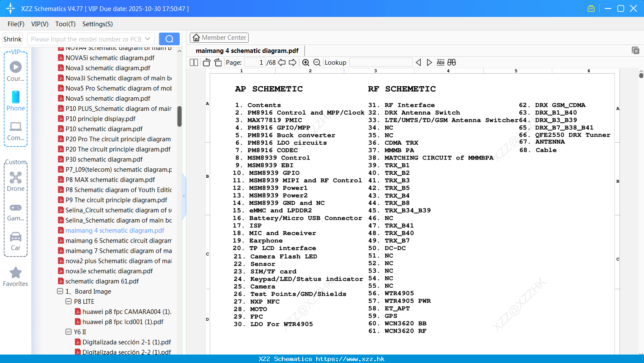Open huawei p8 fpc lcd001 (1).pdf
Image resolution: width=644 pixels, height=363 pixels.
[x=123, y=322]
